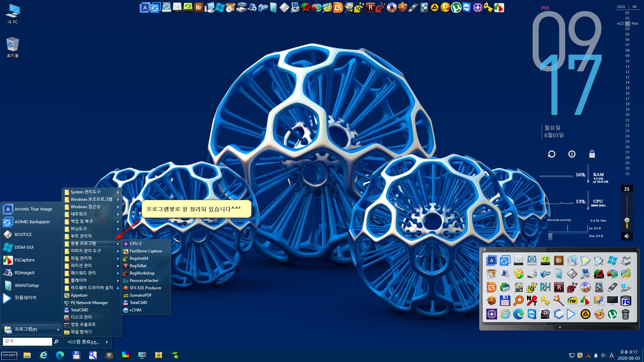Launch AOMEI Backupper from start menu
This screenshot has height=362, width=644.
32,222
